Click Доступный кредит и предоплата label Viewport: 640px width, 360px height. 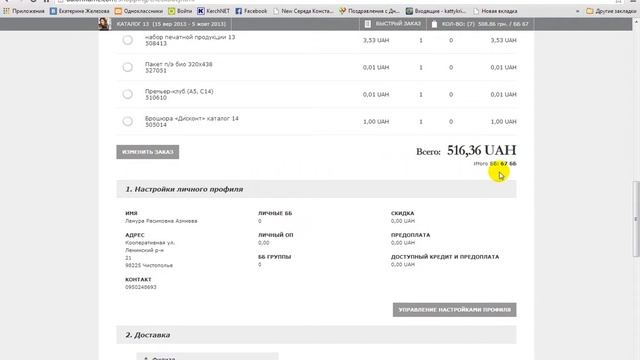tap(445, 257)
